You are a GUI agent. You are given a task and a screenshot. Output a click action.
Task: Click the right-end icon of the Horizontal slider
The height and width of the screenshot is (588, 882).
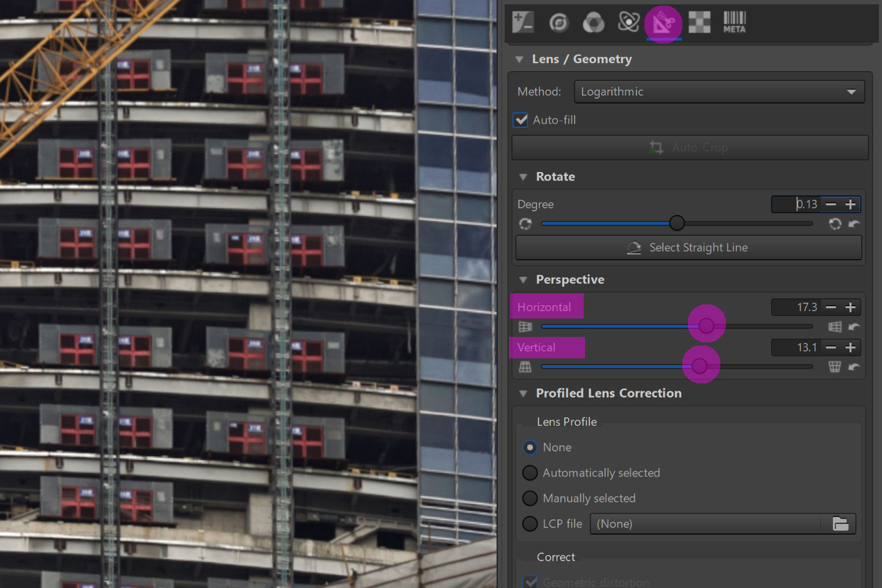point(835,326)
